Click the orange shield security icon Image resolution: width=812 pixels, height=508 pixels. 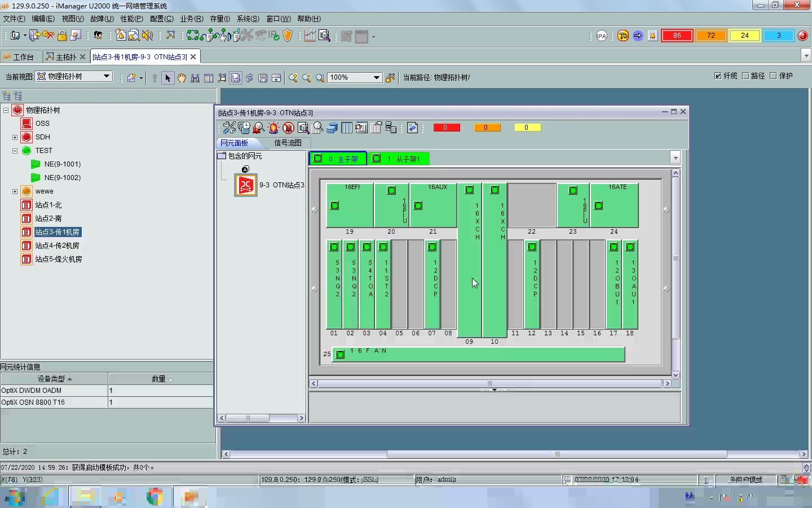pyautogui.click(x=288, y=36)
